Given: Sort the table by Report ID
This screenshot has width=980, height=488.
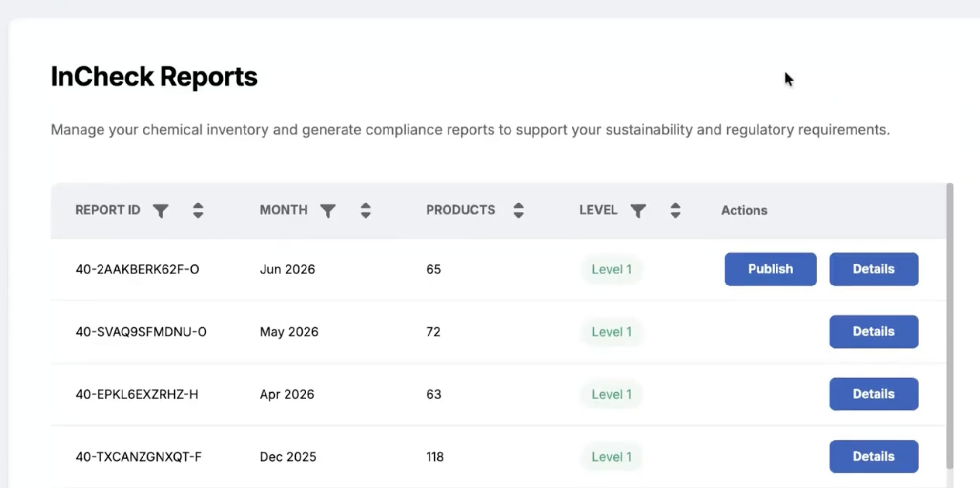Looking at the screenshot, I should pos(198,210).
